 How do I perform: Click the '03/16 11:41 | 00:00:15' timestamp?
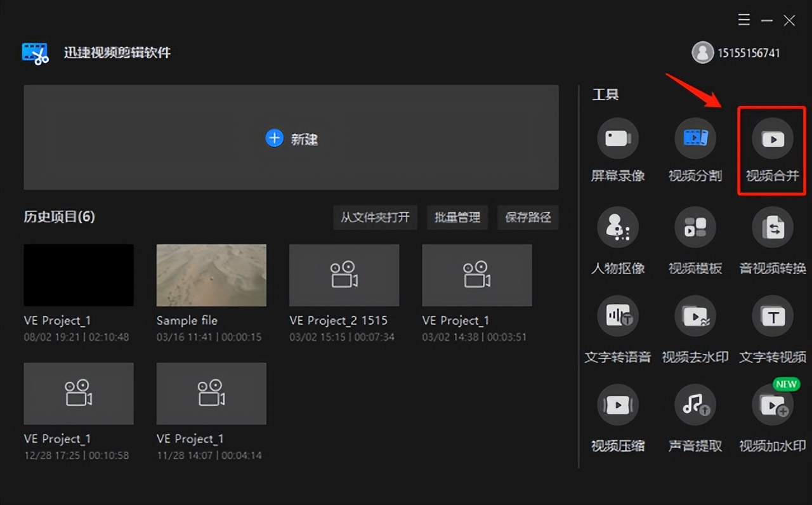209,337
